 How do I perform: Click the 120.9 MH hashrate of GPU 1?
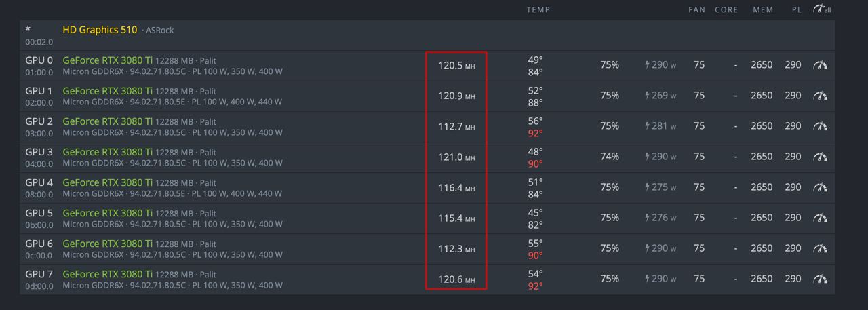456,96
